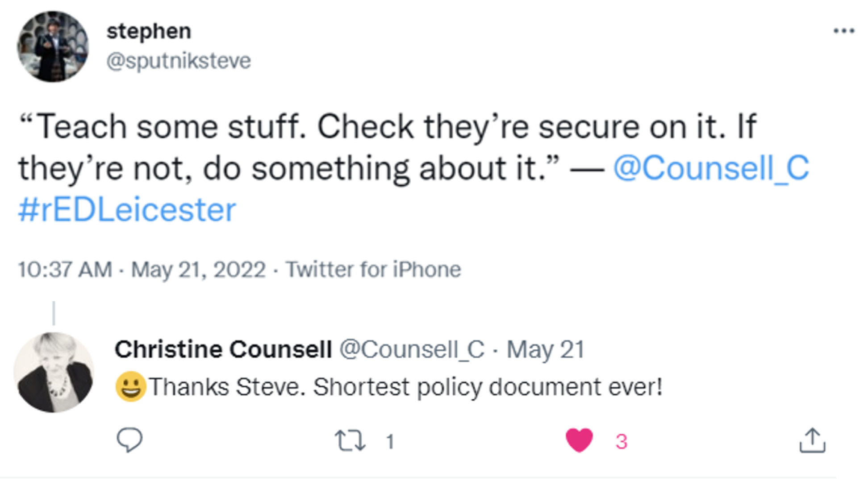
Task: Retweet Christine Counsell's reply
Action: point(350,440)
